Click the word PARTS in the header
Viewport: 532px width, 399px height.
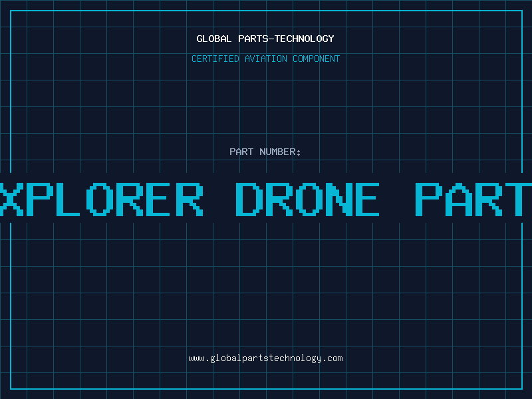[x=253, y=39]
